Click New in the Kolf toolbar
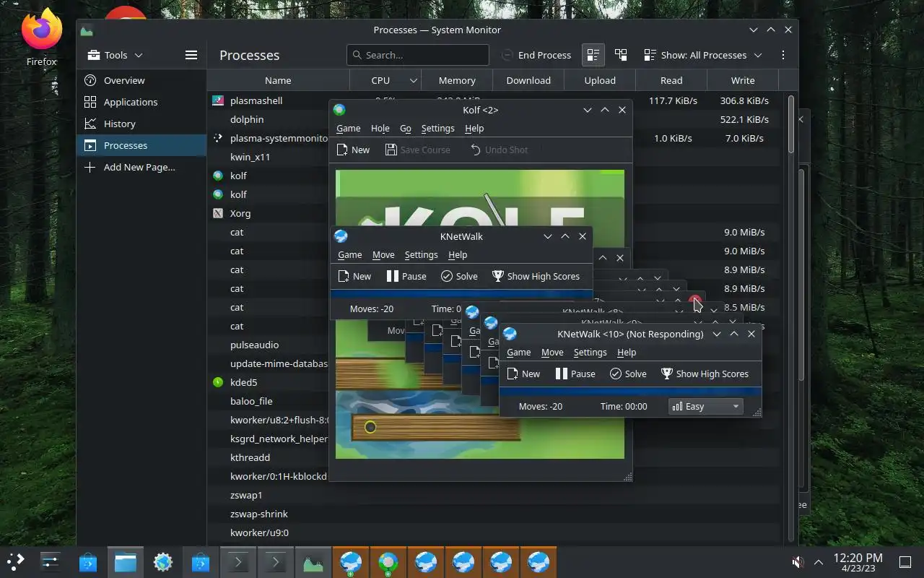Viewport: 924px width, 578px height. (x=354, y=150)
